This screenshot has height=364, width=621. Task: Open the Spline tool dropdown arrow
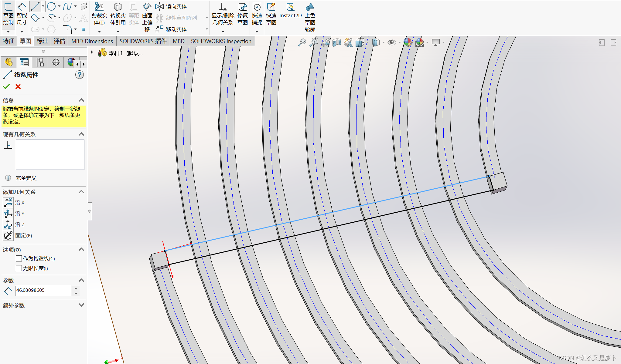click(x=75, y=6)
